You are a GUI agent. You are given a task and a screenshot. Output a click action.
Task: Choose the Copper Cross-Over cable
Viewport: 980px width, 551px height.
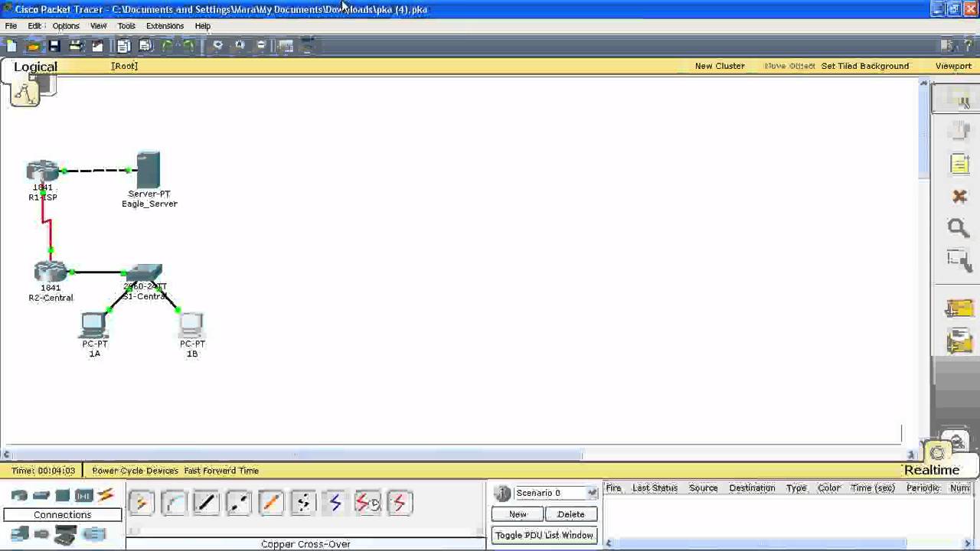[238, 503]
